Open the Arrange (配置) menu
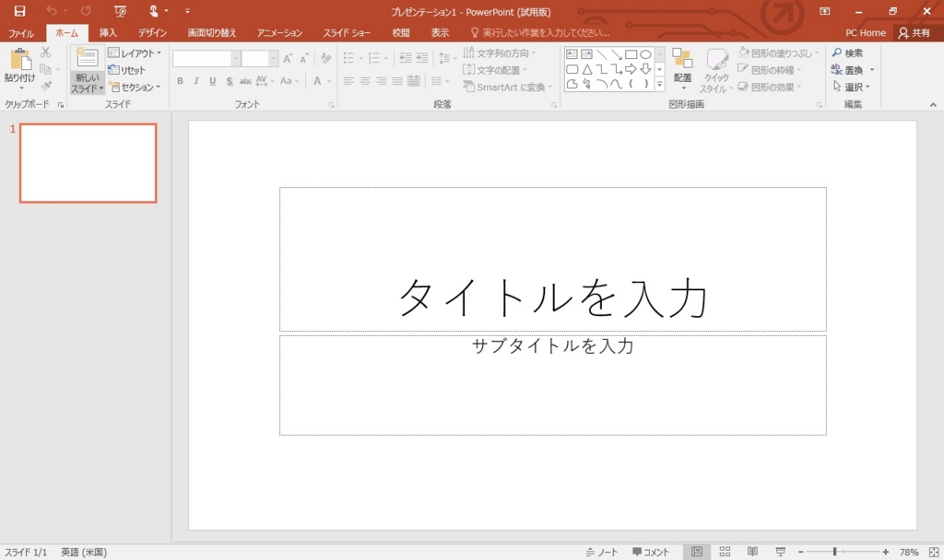The height and width of the screenshot is (560, 944). point(683,68)
